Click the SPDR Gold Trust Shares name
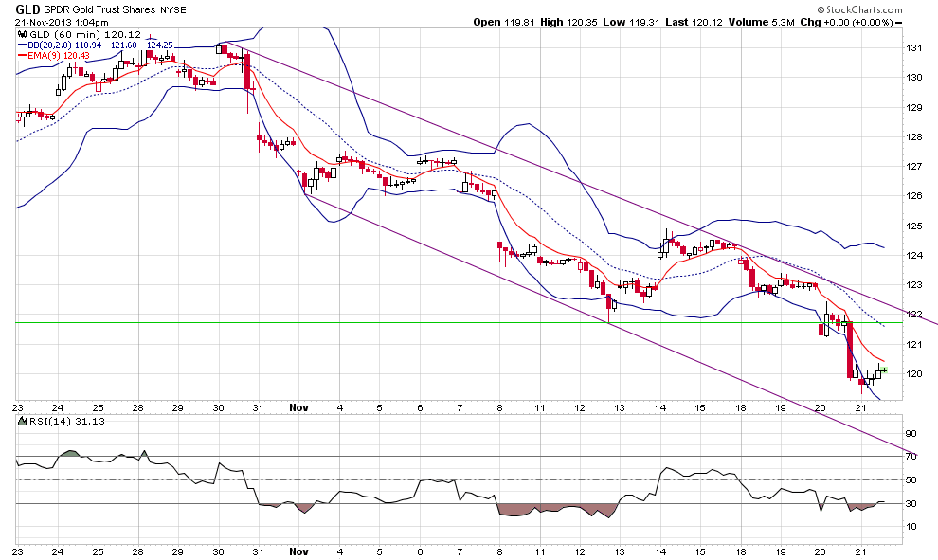The image size is (938, 560). click(x=102, y=9)
